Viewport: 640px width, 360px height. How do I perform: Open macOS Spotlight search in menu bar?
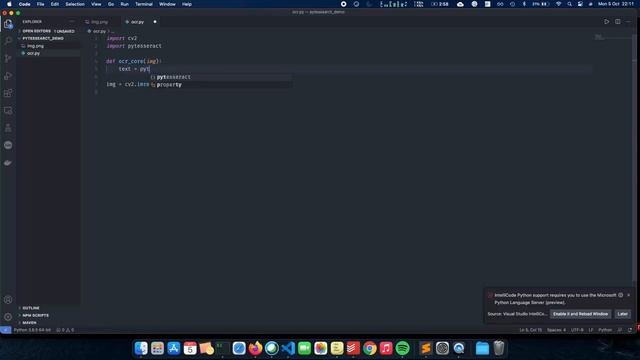coord(569,4)
